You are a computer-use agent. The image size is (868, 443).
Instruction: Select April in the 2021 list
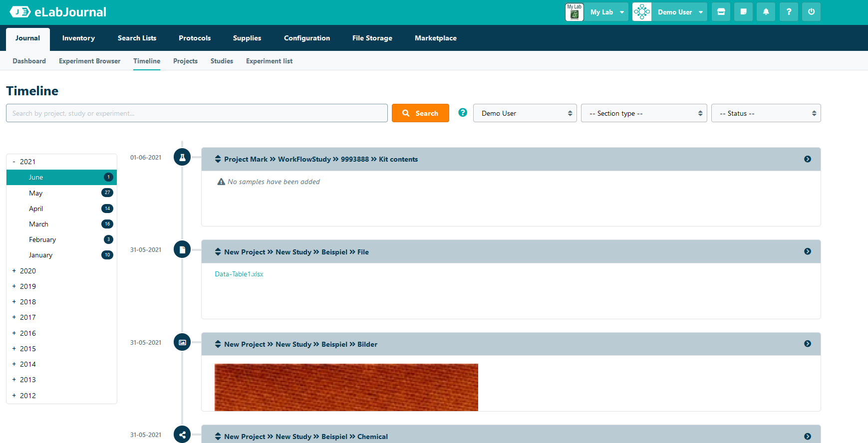(61, 209)
